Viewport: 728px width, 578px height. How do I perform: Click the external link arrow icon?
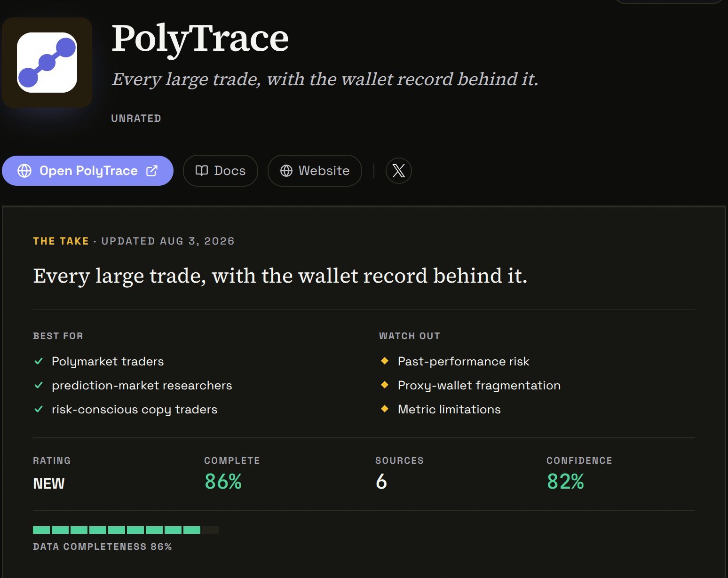152,171
